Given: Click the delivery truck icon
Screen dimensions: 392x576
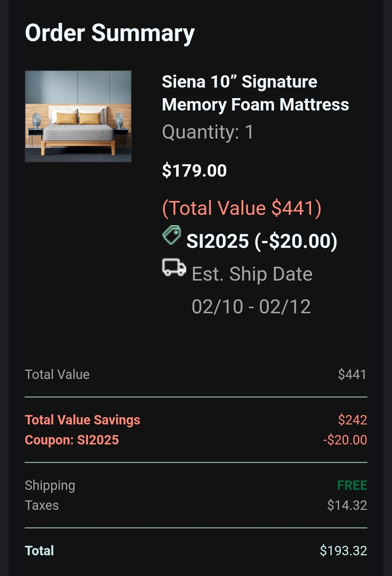Looking at the screenshot, I should pyautogui.click(x=174, y=268).
